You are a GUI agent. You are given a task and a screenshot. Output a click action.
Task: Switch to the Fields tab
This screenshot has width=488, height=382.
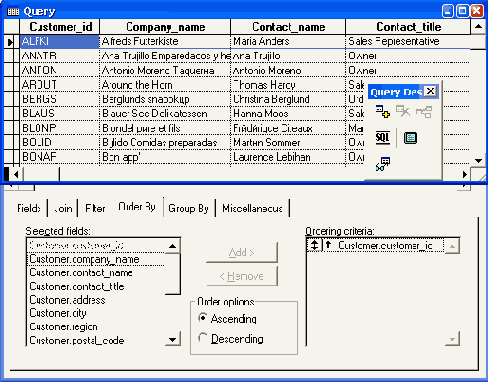click(x=29, y=208)
